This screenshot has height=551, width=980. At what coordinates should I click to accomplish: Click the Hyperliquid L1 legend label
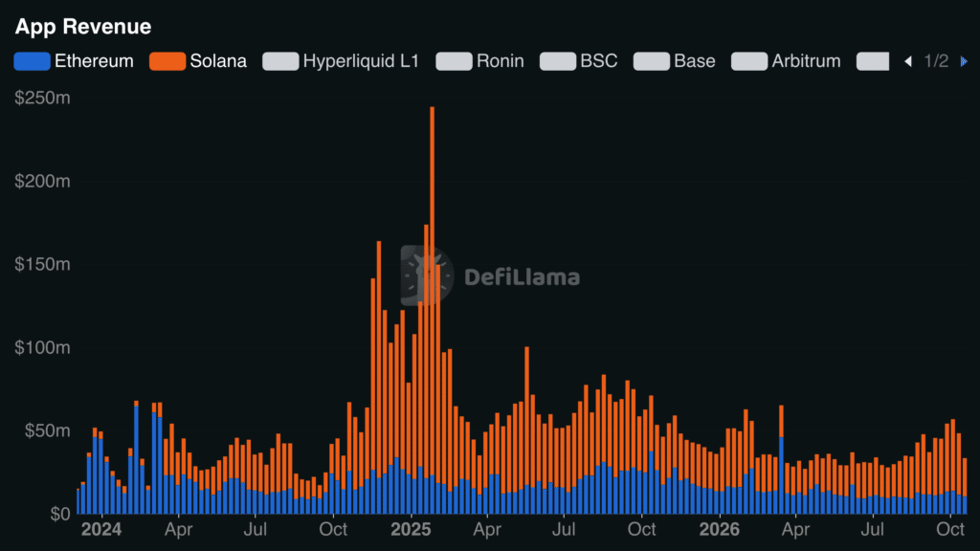pos(361,61)
